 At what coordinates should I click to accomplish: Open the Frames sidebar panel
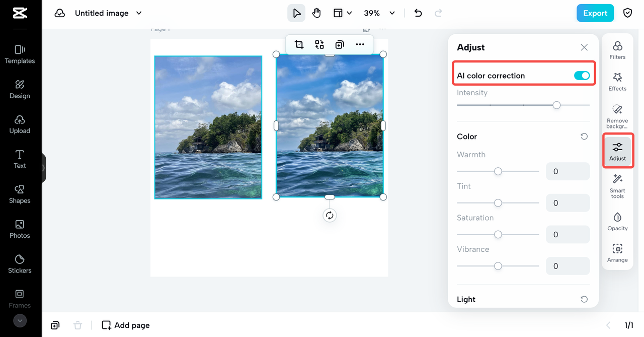tap(20, 299)
